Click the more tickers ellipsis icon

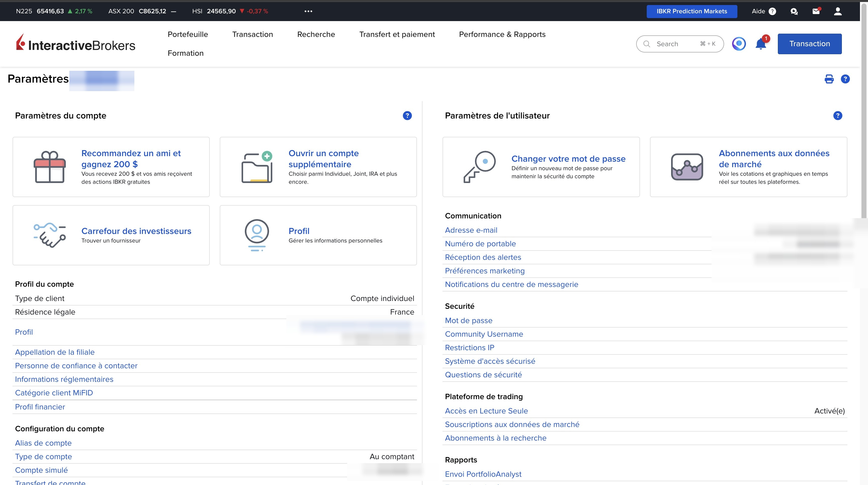tap(308, 11)
